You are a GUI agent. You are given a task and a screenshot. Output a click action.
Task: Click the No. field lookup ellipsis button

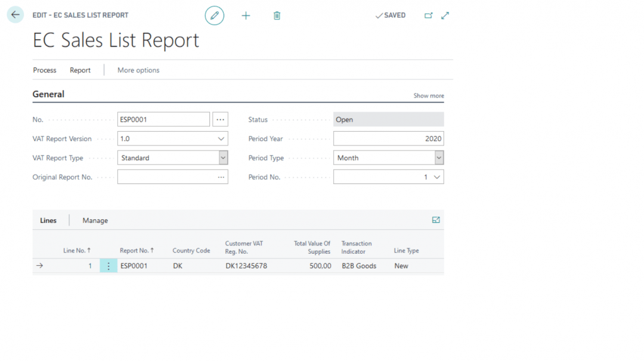[x=220, y=120]
